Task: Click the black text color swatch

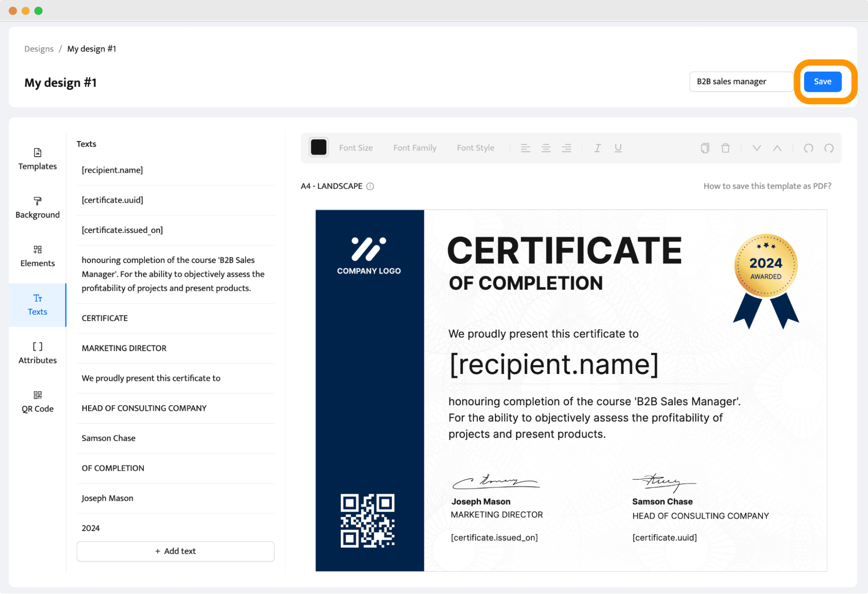Action: (x=319, y=148)
